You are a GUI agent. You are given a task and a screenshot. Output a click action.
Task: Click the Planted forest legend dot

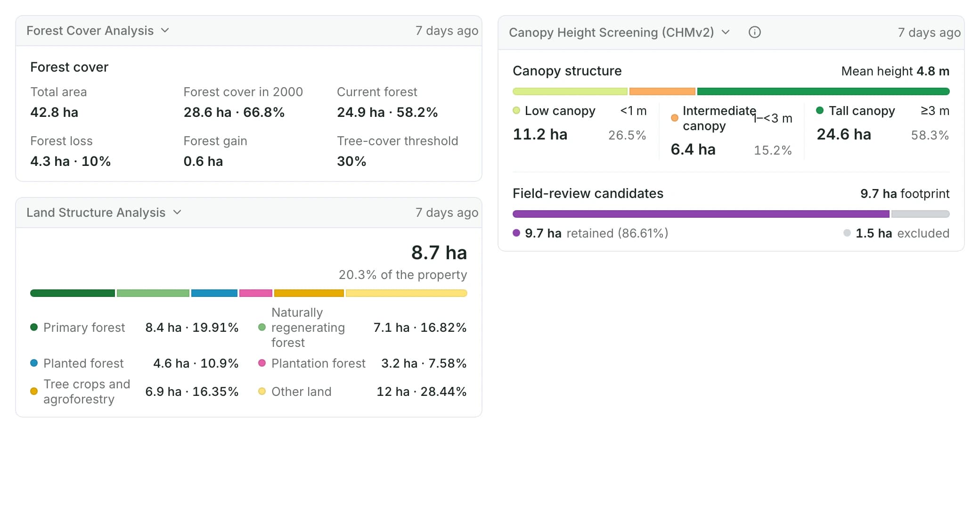[x=34, y=363]
